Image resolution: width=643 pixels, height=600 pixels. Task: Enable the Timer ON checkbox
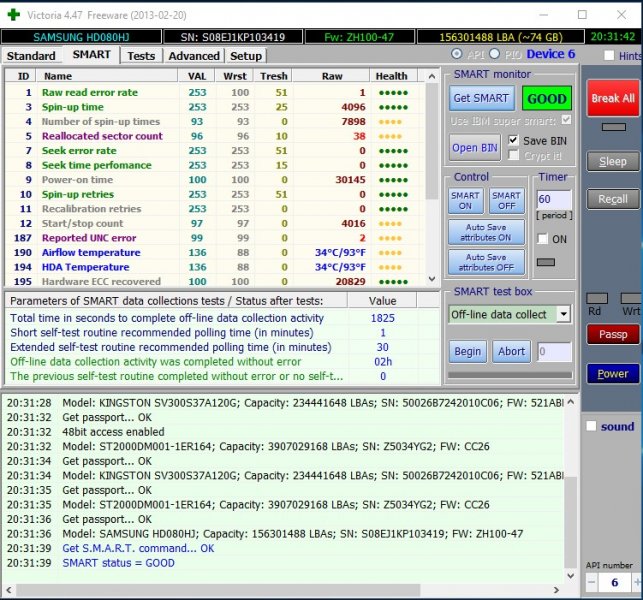(543, 239)
